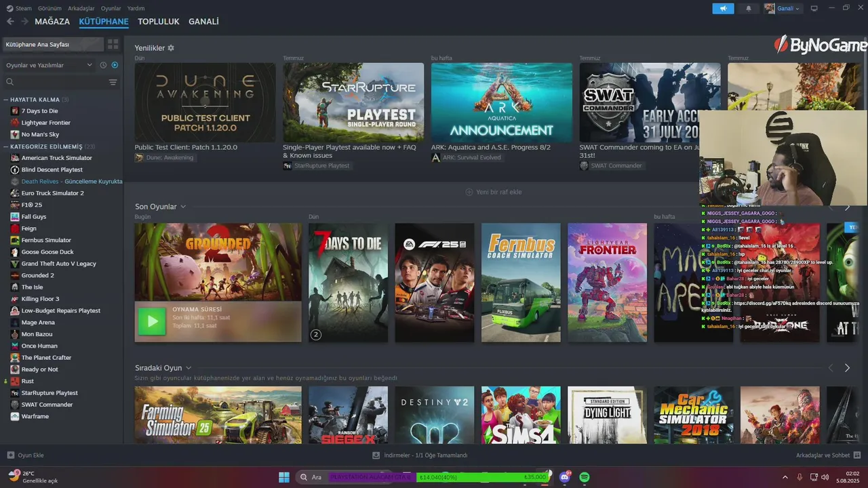
Task: Open the notifications bell
Action: pyautogui.click(x=749, y=8)
